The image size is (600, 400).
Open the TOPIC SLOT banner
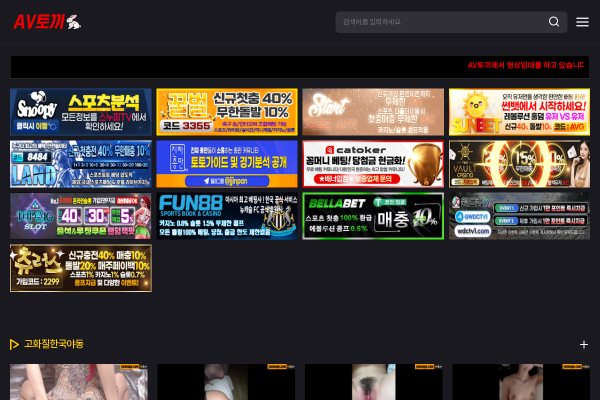(81, 216)
